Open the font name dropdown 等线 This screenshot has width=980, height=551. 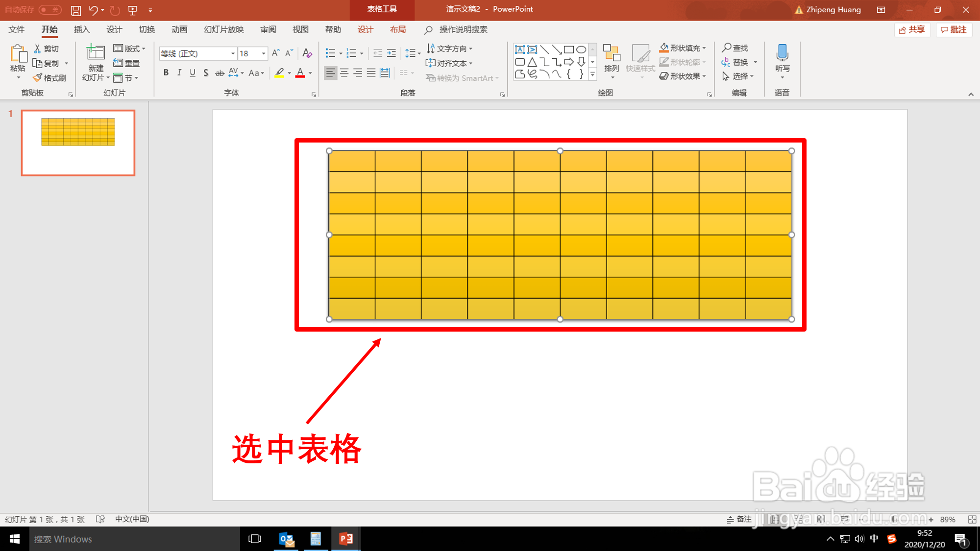(233, 53)
